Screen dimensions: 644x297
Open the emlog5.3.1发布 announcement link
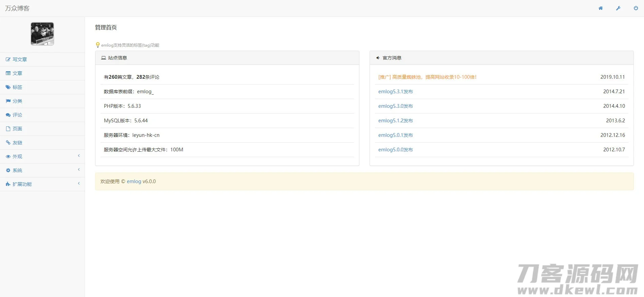(395, 92)
